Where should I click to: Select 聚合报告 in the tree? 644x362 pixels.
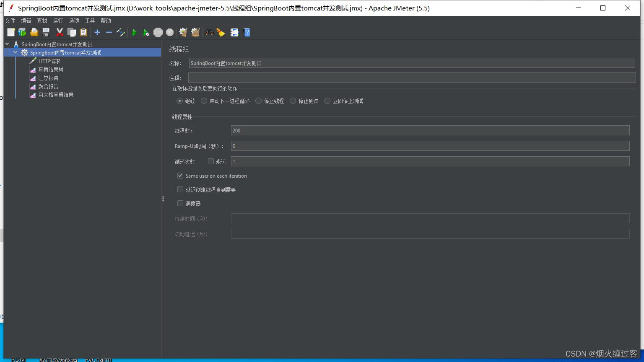[x=49, y=86]
